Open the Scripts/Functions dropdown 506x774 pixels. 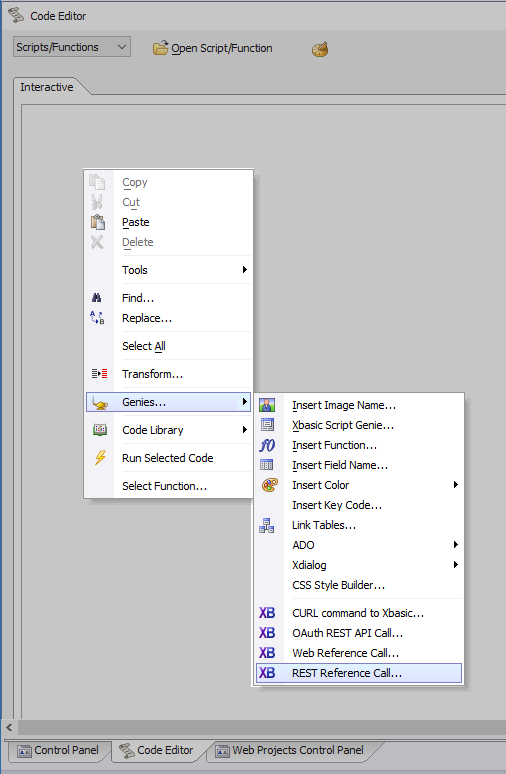[72, 47]
